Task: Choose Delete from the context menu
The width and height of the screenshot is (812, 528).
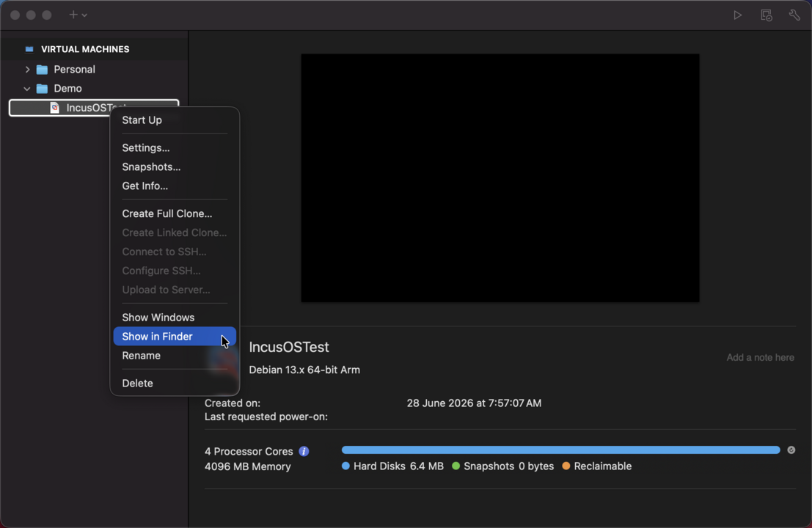Action: coord(175,383)
